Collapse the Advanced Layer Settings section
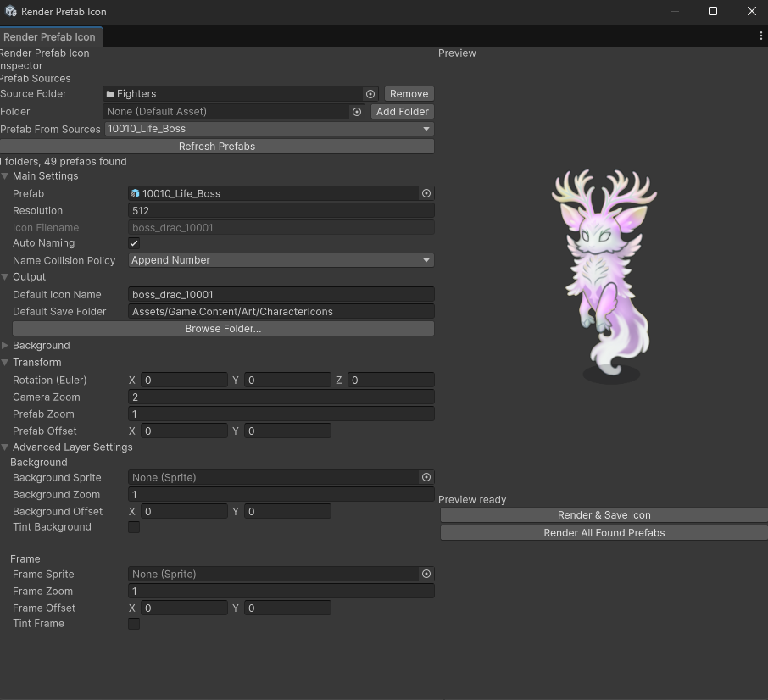The width and height of the screenshot is (768, 700). (5, 447)
